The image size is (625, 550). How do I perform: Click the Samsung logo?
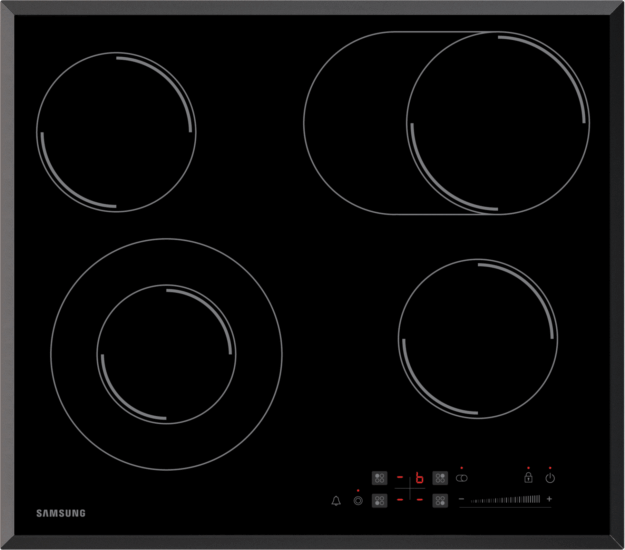coord(61,514)
